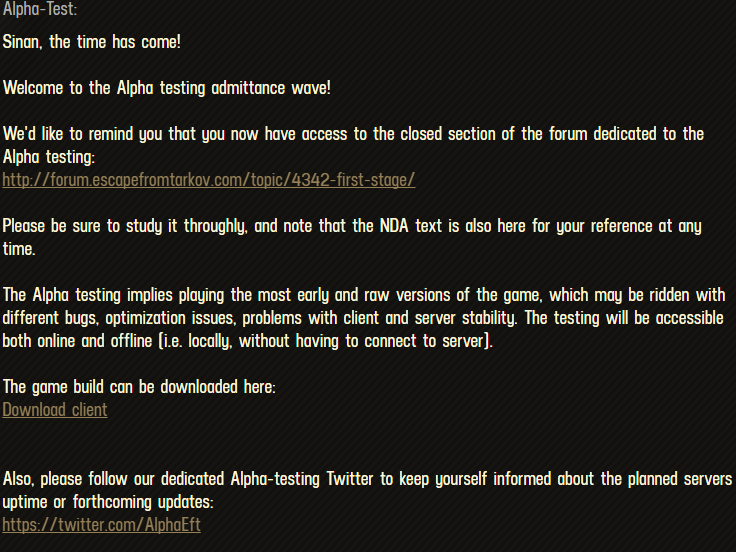Click the name "Sinan" in the greeting
Image resolution: width=736 pixels, height=552 pixels.
pos(23,42)
